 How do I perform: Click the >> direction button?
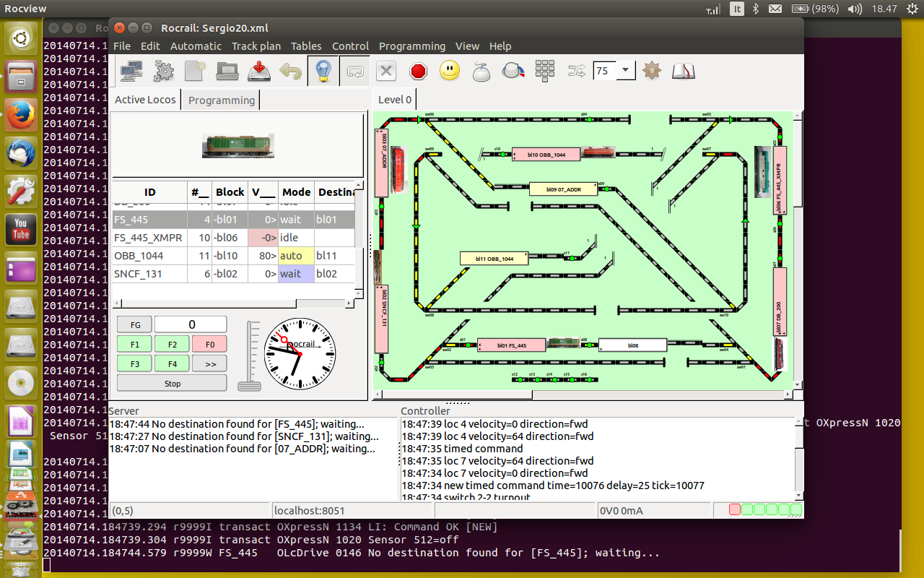[x=209, y=363]
